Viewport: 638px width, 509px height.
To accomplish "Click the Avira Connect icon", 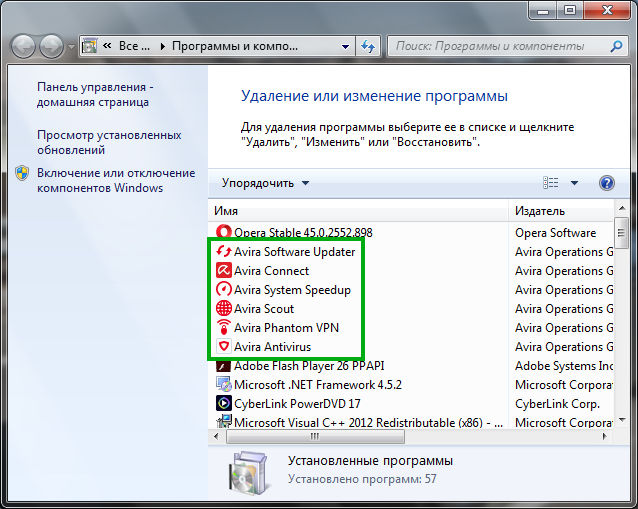I will coord(223,271).
